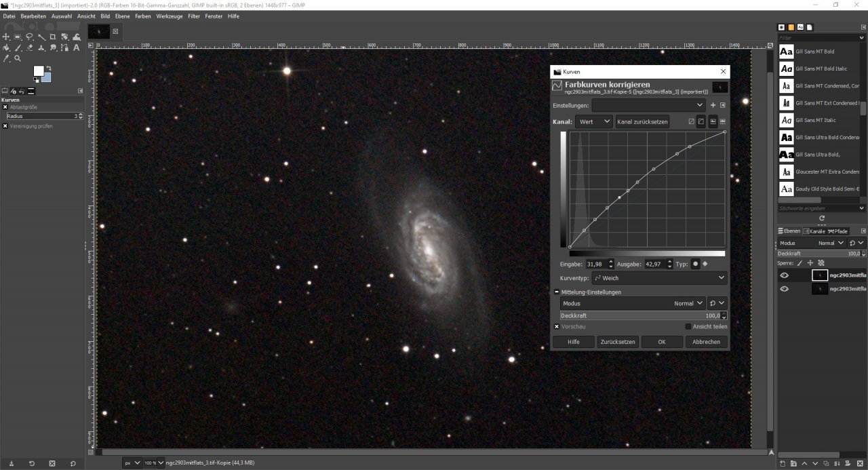Activate the Clone stamp tool
The height and width of the screenshot is (470, 868).
point(42,48)
